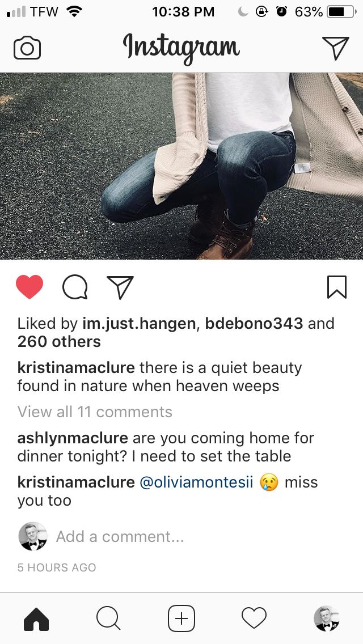The height and width of the screenshot is (644, 363).
Task: Create a new post with plus icon
Action: (x=181, y=618)
